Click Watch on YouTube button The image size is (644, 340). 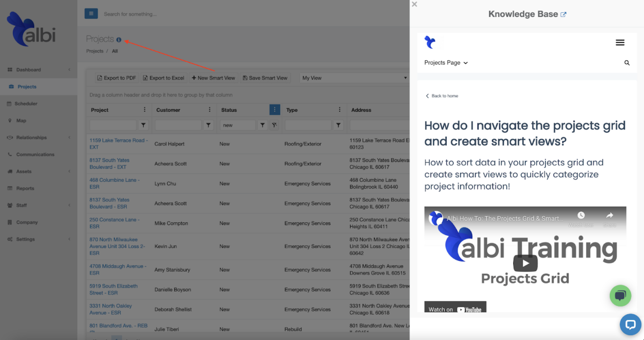455,308
